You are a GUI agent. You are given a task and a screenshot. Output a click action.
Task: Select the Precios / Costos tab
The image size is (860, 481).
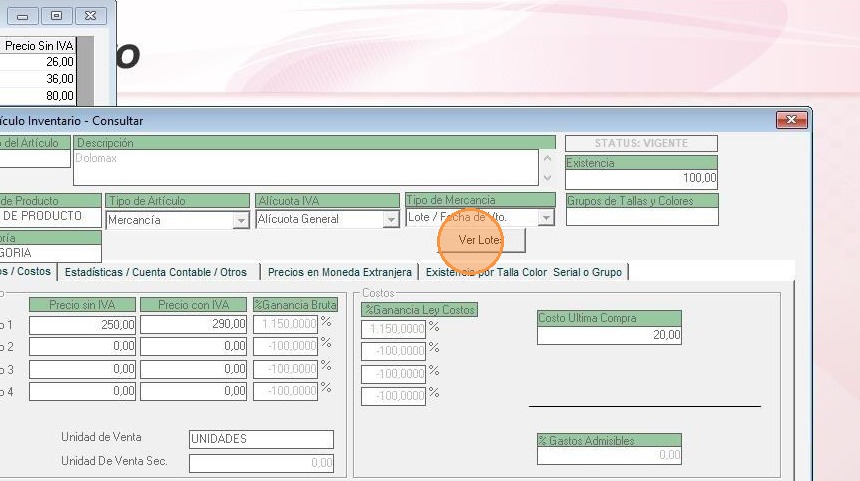coord(27,271)
